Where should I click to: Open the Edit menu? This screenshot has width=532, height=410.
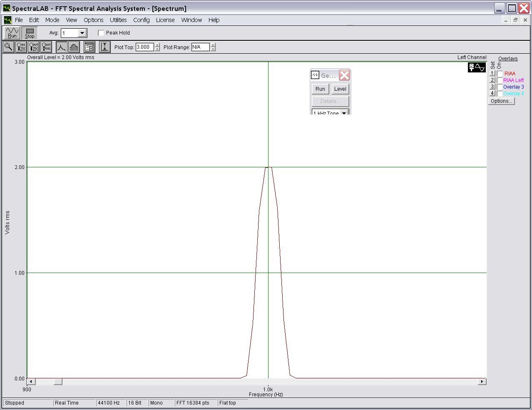pyautogui.click(x=34, y=20)
